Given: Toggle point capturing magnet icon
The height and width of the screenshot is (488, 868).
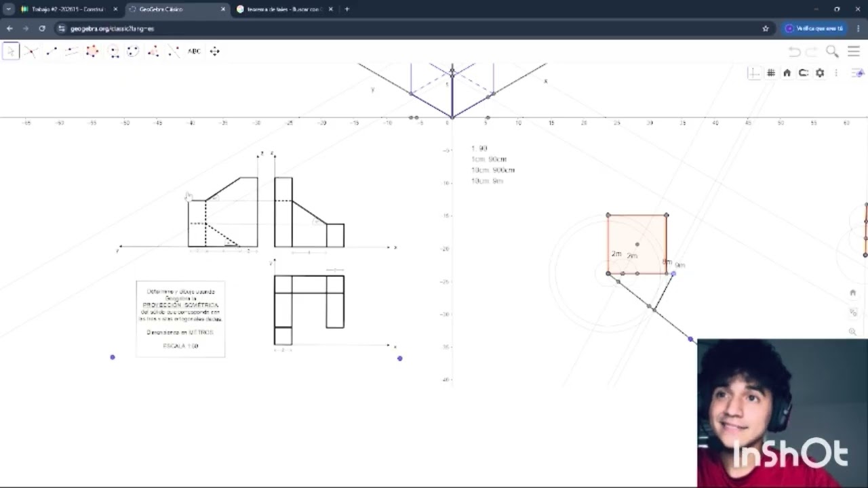Looking at the screenshot, I should pos(804,73).
